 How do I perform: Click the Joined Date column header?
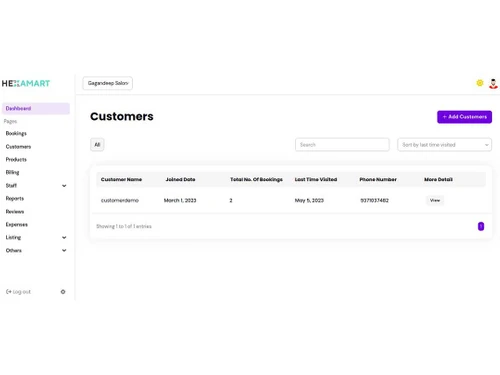point(180,179)
